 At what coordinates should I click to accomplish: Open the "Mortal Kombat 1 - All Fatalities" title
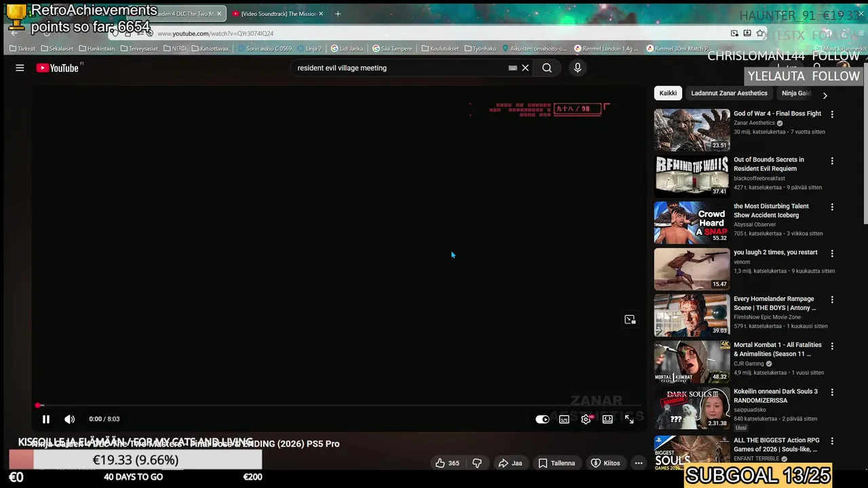(777, 350)
